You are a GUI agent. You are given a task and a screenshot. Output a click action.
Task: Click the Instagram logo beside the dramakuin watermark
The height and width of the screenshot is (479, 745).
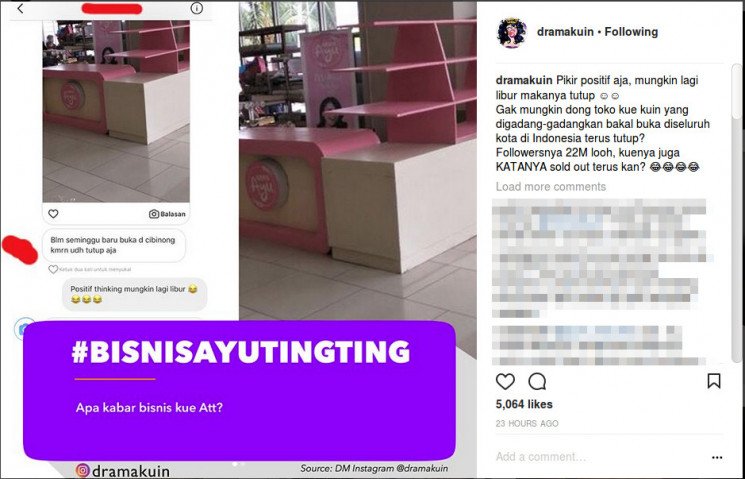(x=82, y=470)
